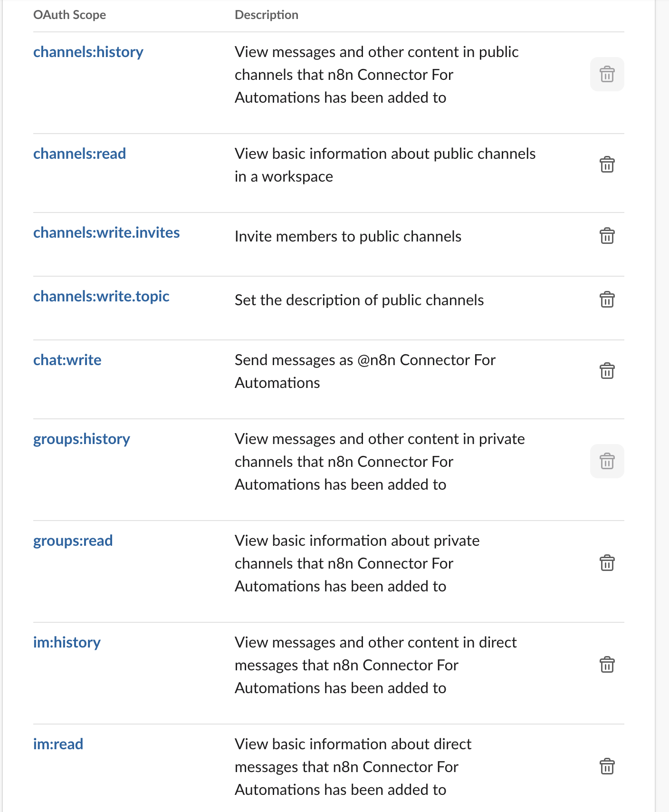669x812 pixels.
Task: Delete the groups:read scope
Action: [607, 563]
